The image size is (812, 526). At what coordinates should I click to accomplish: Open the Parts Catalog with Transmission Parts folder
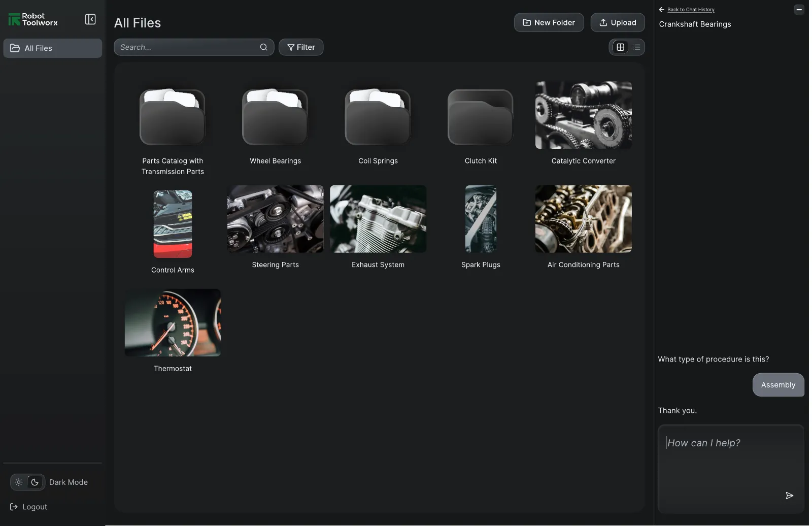(173, 117)
